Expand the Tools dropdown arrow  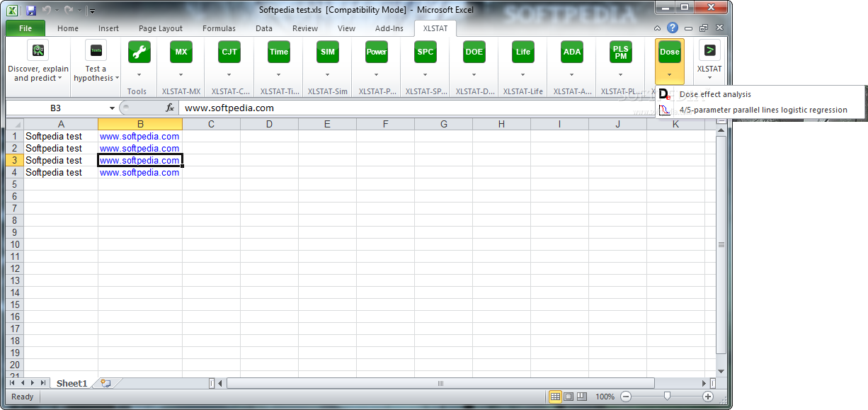(139, 74)
